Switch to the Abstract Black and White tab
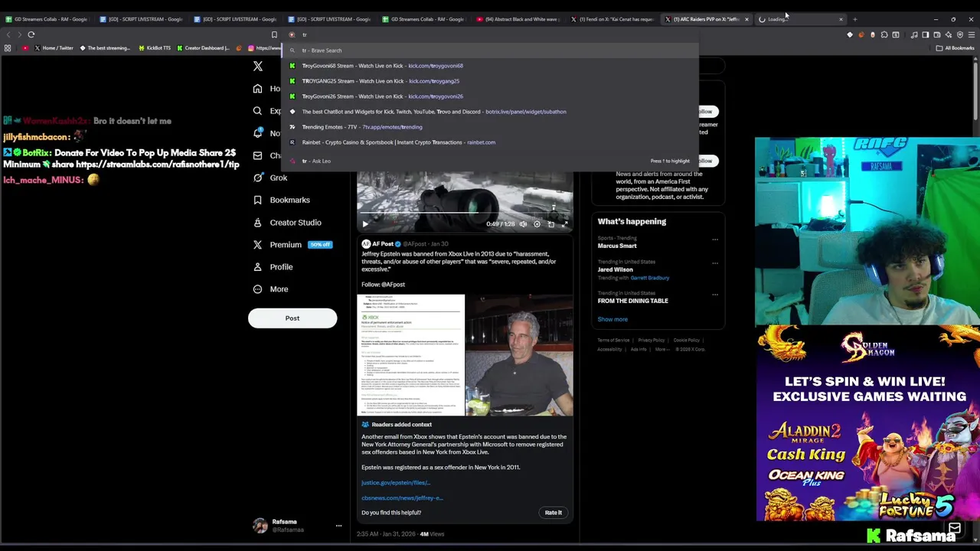Image resolution: width=980 pixels, height=551 pixels. (x=518, y=19)
